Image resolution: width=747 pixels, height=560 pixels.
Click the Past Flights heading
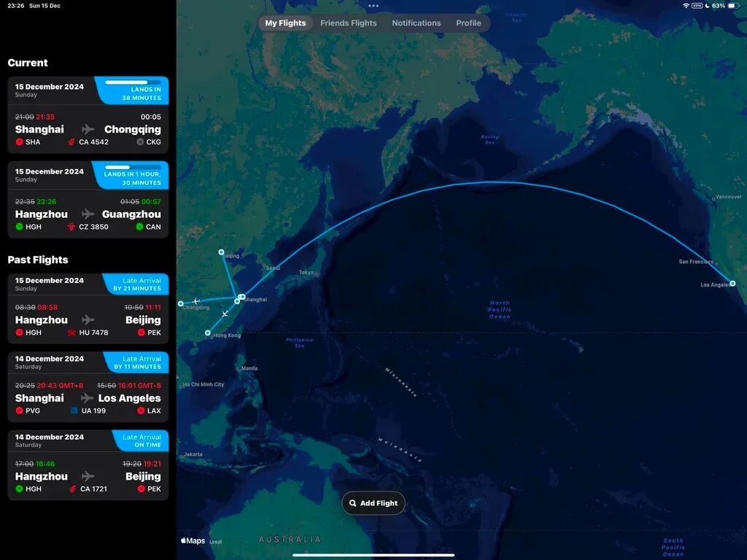click(x=38, y=260)
